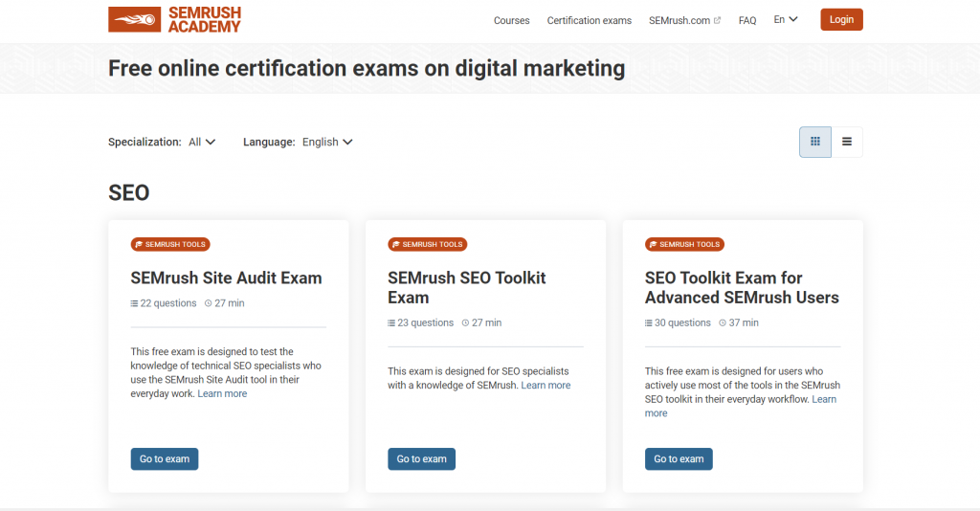Click Learn more on SEO Toolkit Exam card

[x=546, y=386]
